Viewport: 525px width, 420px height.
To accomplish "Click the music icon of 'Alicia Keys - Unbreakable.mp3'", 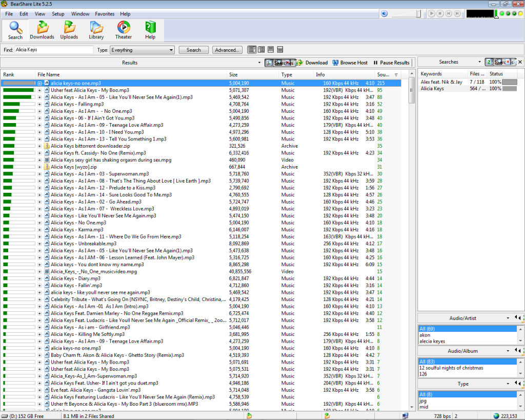I will click(x=47, y=244).
